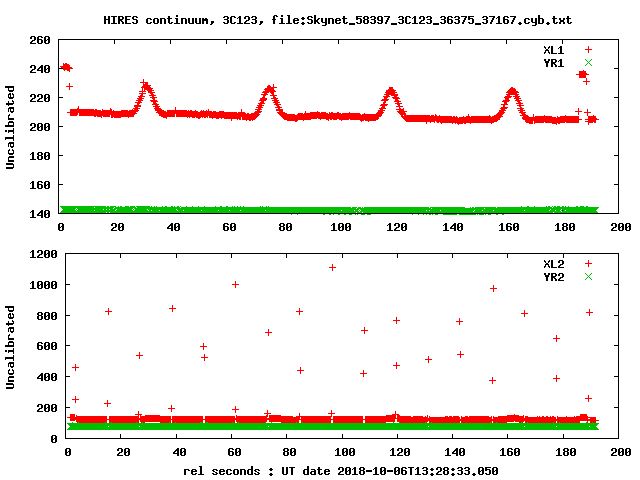Click the highest XL2 outlier point near 1100
Image resolution: width=640 pixels, height=480 pixels.
(x=332, y=267)
